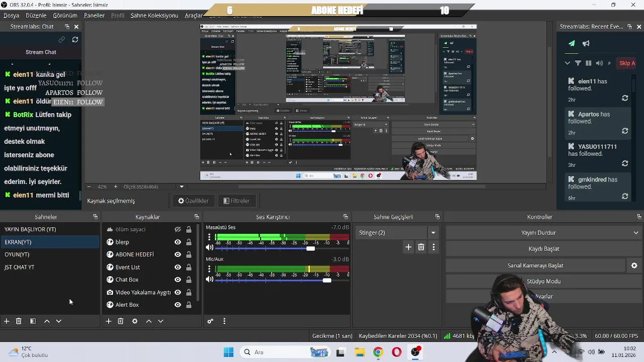Replay the Apartos follow alert
Viewport: 644px width, 362px height.
tap(625, 131)
